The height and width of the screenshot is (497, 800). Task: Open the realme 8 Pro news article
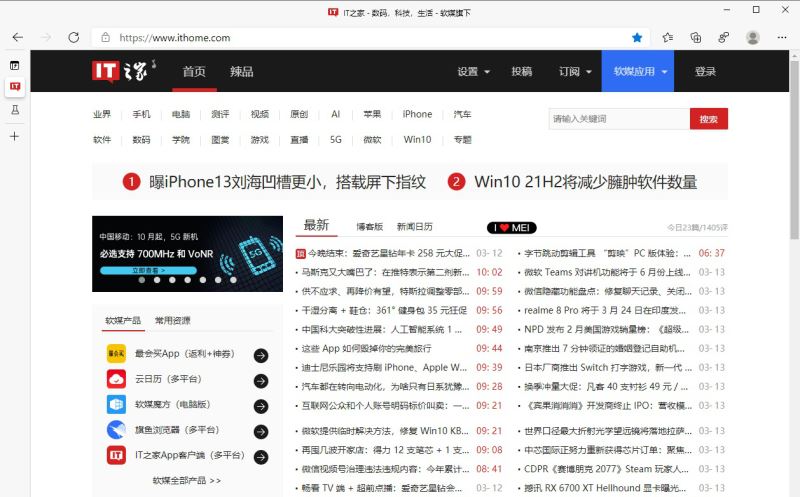point(605,310)
